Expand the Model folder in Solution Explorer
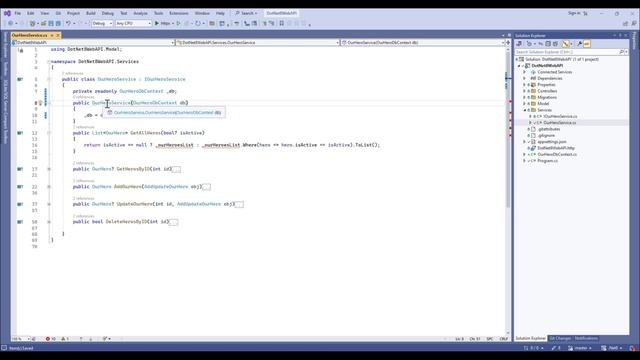640x360 pixels. (x=524, y=104)
